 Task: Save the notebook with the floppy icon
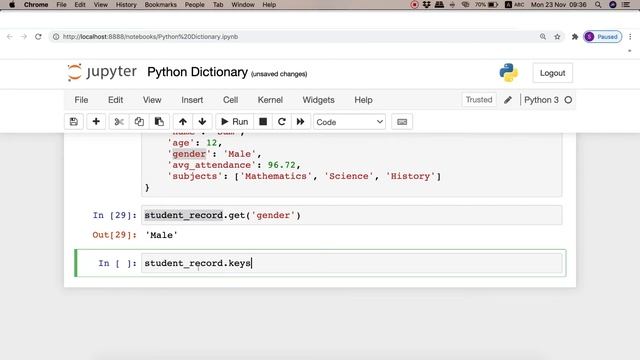(x=74, y=122)
